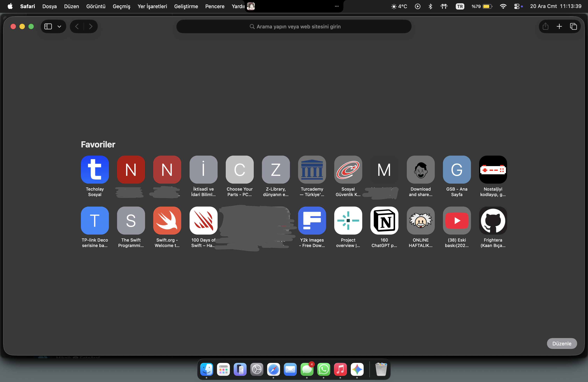
Task: Open the Safari menu
Action: 27,6
